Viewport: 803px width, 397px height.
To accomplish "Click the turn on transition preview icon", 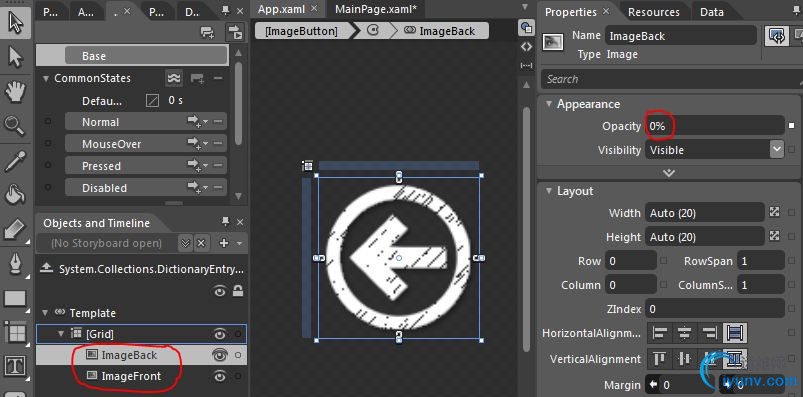I will coord(235,32).
